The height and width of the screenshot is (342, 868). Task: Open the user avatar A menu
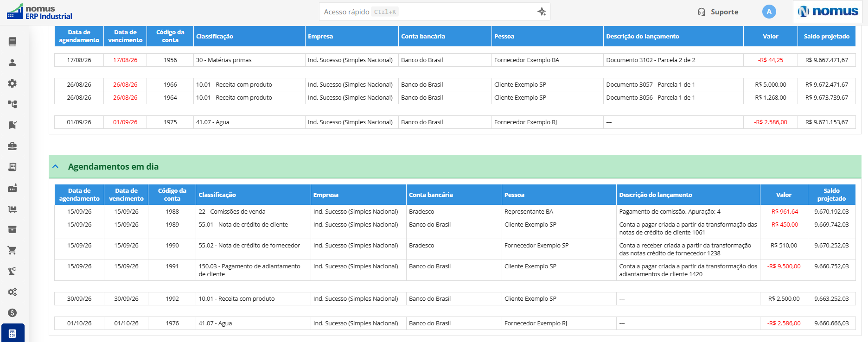(x=769, y=12)
